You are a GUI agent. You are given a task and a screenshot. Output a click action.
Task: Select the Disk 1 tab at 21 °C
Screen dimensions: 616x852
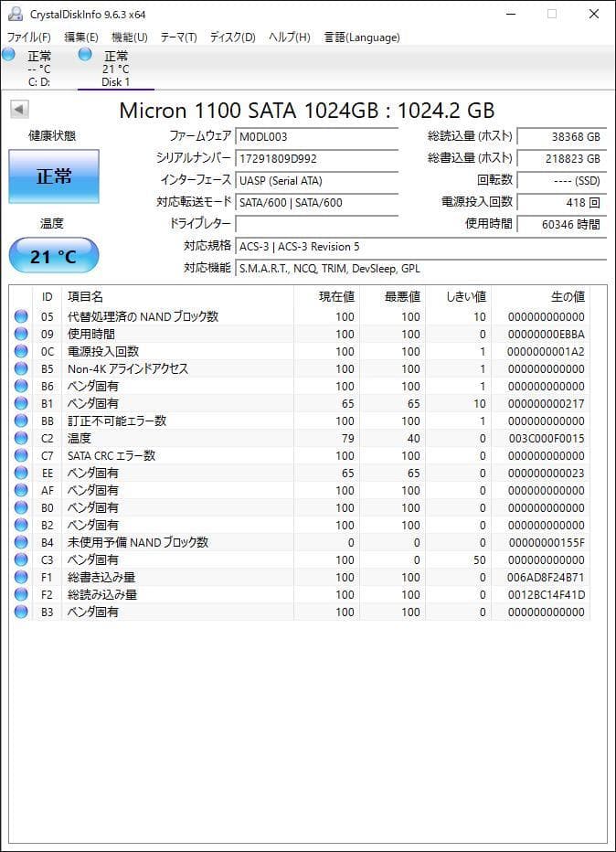coord(116,69)
